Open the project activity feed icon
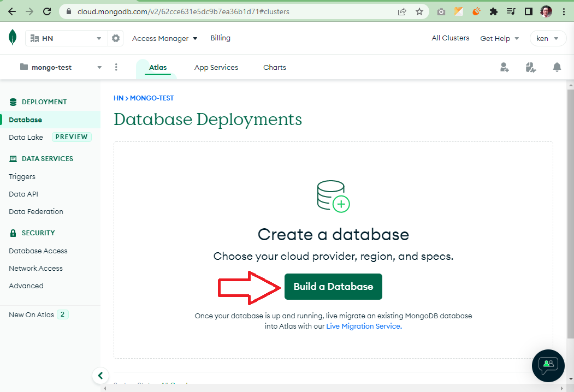This screenshot has width=574, height=392. click(530, 67)
